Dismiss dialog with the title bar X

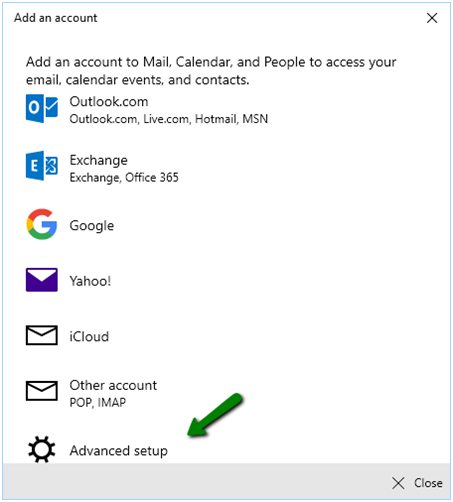coord(432,18)
